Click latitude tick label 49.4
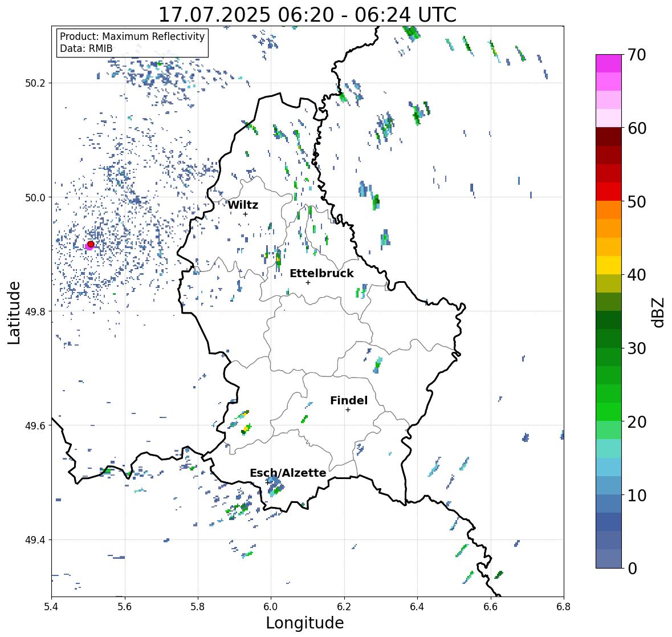 tap(35, 540)
